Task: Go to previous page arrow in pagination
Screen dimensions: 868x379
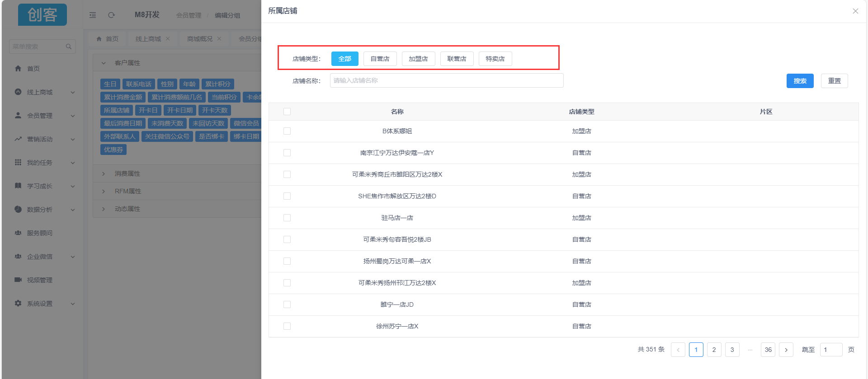Action: (x=678, y=350)
